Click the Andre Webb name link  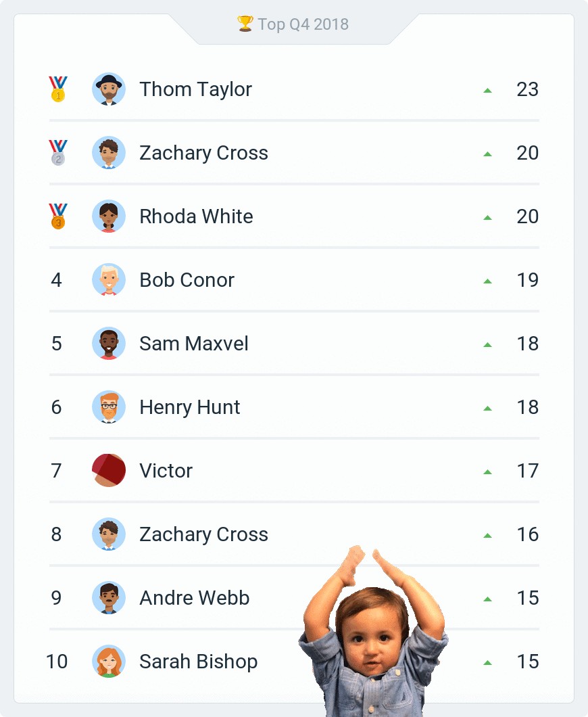195,598
